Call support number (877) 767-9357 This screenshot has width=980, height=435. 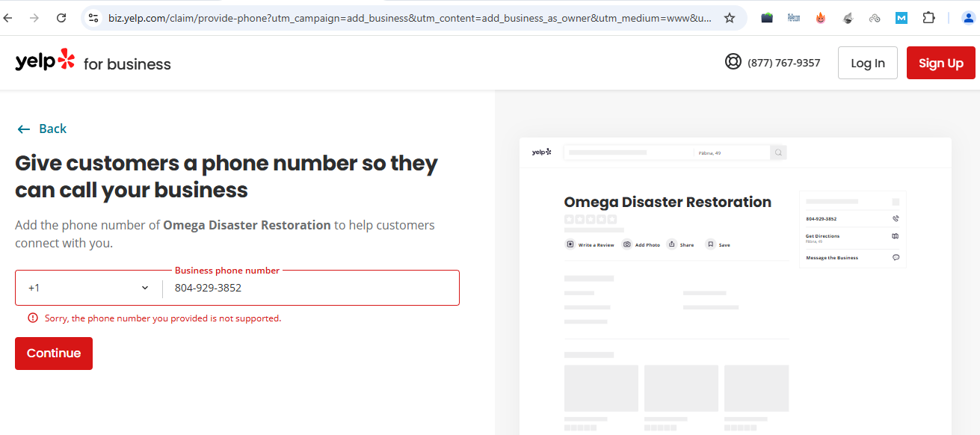pyautogui.click(x=783, y=63)
